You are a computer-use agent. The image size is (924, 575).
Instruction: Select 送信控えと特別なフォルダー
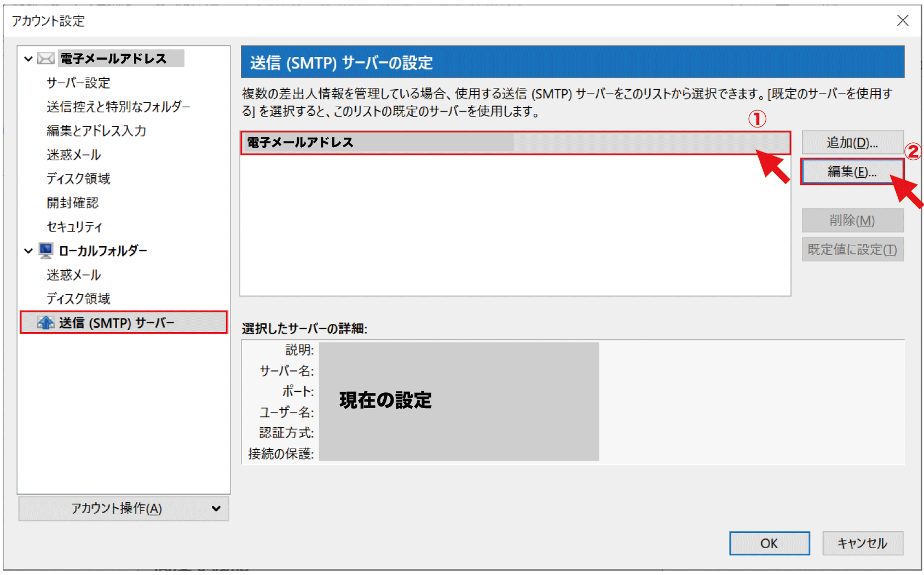pyautogui.click(x=118, y=107)
